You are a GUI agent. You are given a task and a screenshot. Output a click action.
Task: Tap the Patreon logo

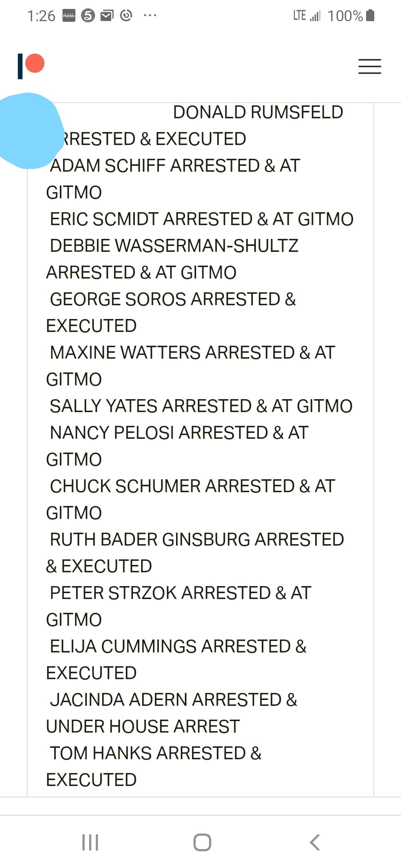[31, 66]
